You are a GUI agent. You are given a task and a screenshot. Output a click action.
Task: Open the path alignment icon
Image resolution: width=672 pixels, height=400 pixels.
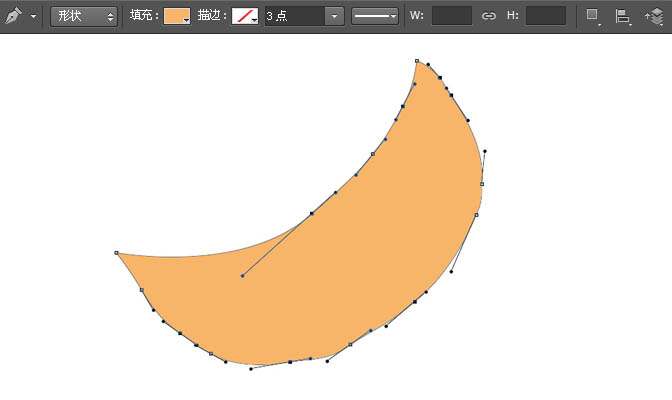click(x=623, y=17)
